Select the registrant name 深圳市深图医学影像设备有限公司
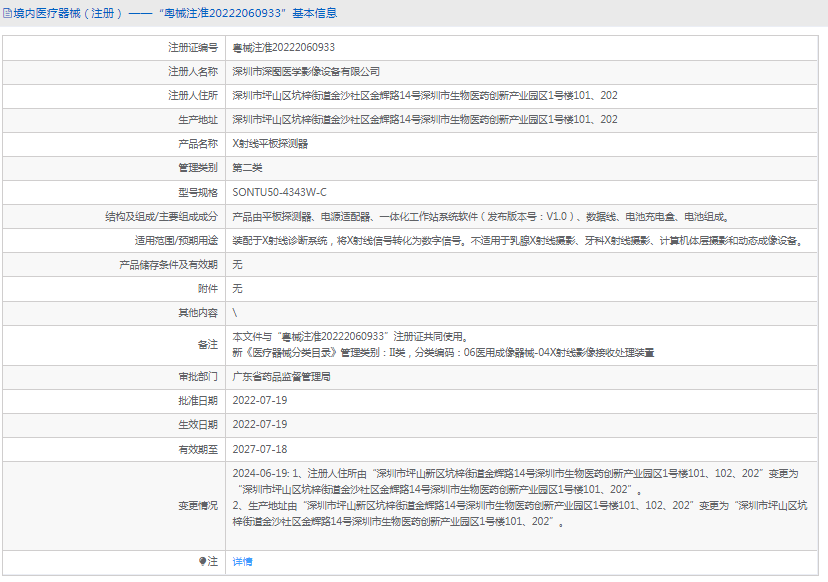The height and width of the screenshot is (582, 828). [x=306, y=71]
